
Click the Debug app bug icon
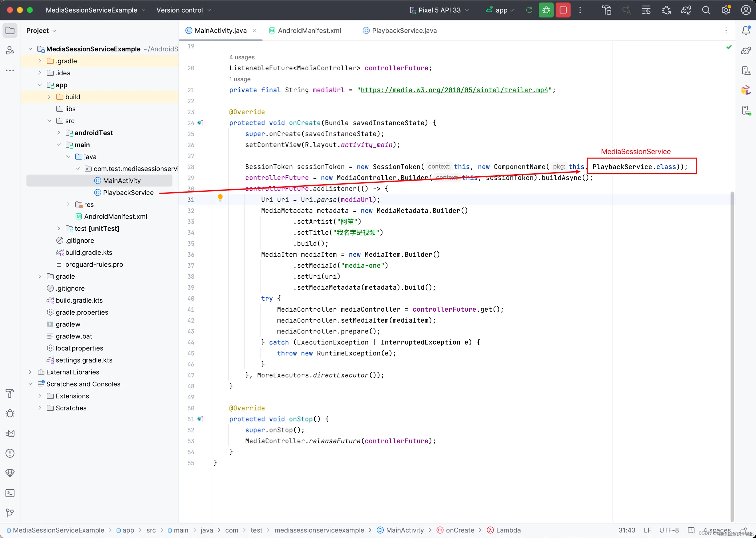[x=546, y=10]
